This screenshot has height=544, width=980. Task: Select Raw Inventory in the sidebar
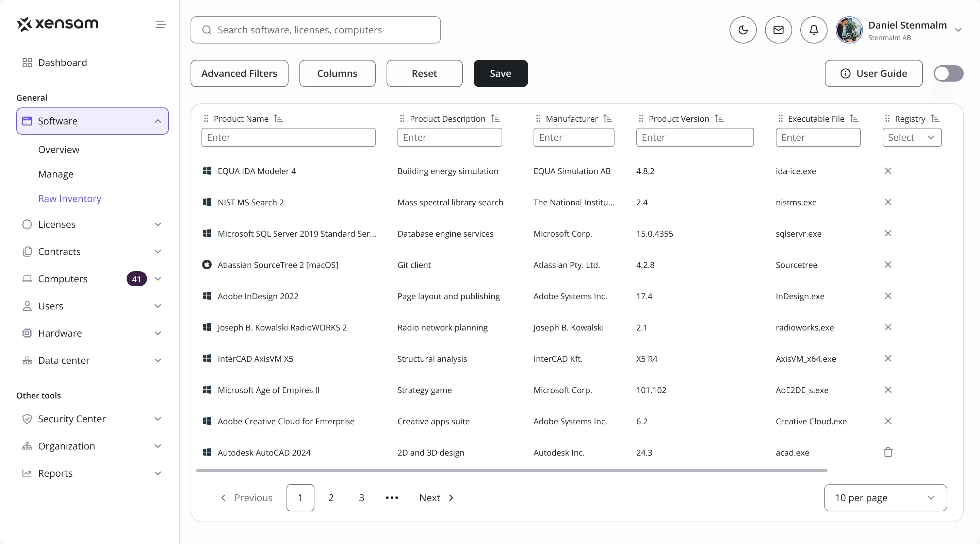70,199
